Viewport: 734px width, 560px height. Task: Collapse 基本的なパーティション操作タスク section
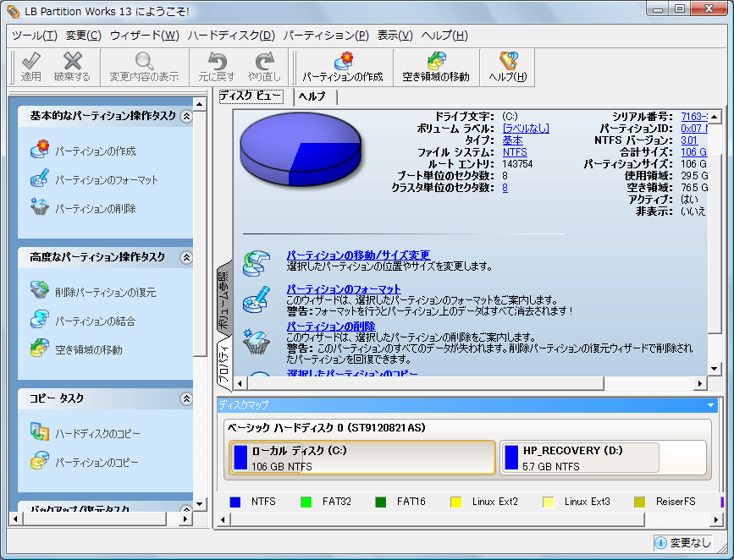click(186, 116)
